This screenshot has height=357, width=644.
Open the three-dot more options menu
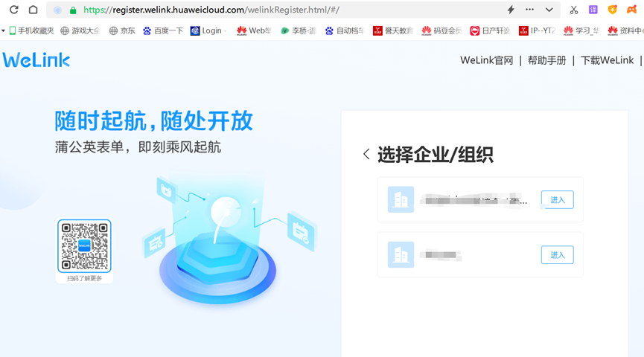tap(530, 10)
